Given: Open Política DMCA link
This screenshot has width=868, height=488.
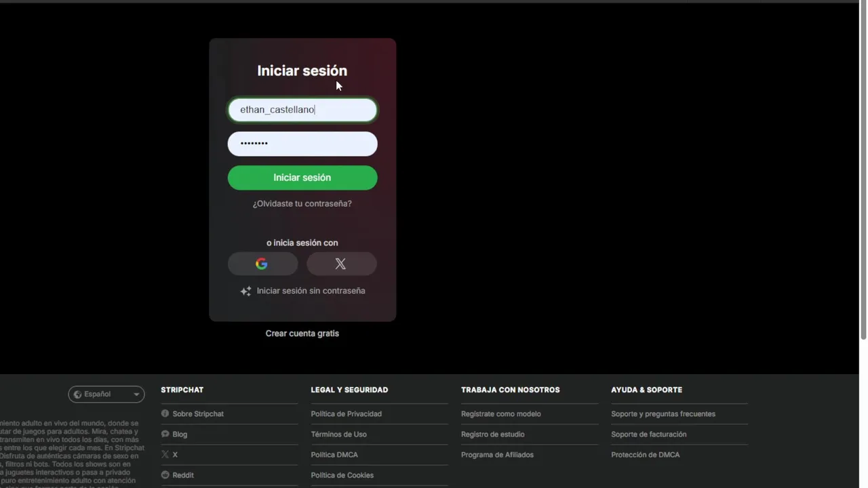Looking at the screenshot, I should click(334, 455).
